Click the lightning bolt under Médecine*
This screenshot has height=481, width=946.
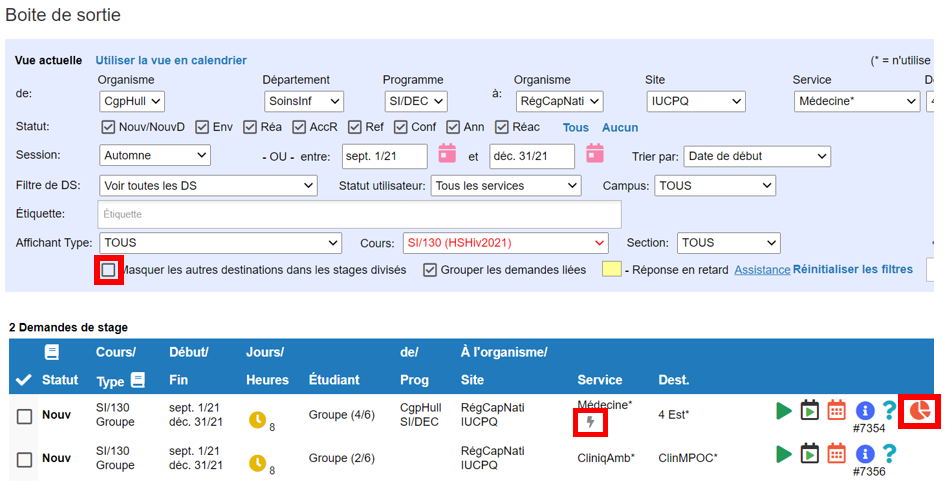[591, 422]
